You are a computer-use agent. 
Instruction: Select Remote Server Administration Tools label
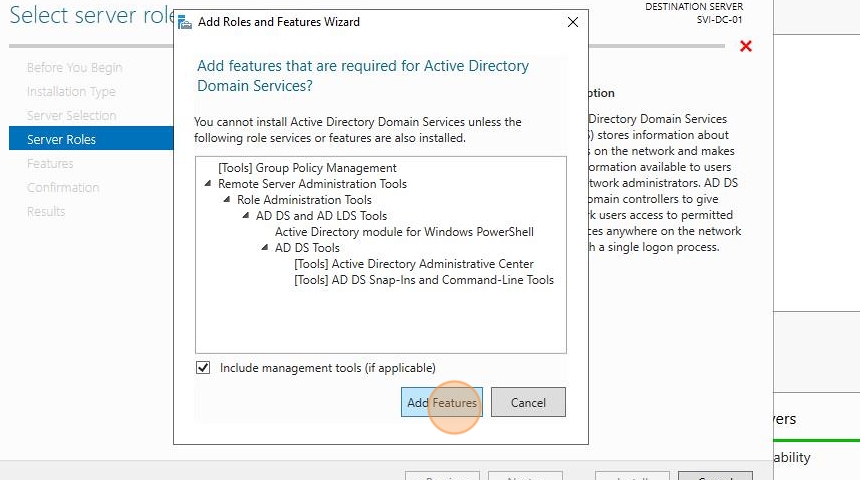click(x=312, y=184)
